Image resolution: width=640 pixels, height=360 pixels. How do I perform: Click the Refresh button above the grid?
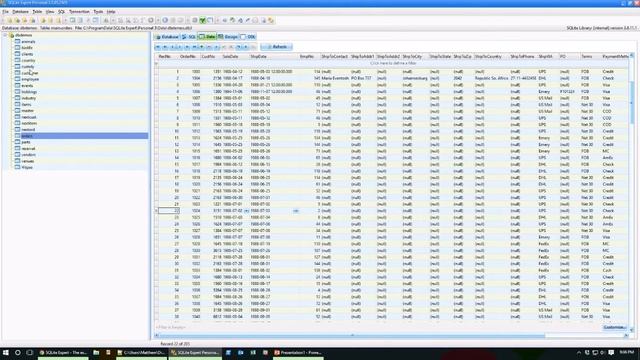(x=276, y=47)
